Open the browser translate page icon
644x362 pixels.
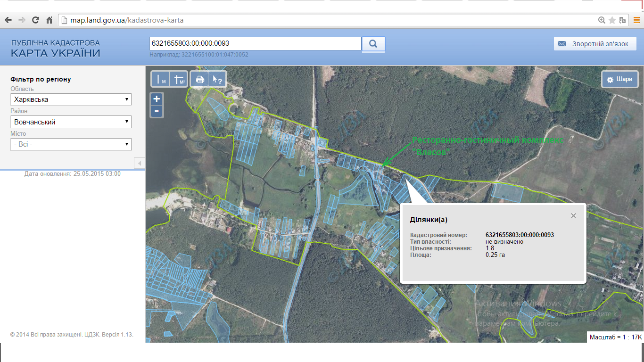pos(622,20)
